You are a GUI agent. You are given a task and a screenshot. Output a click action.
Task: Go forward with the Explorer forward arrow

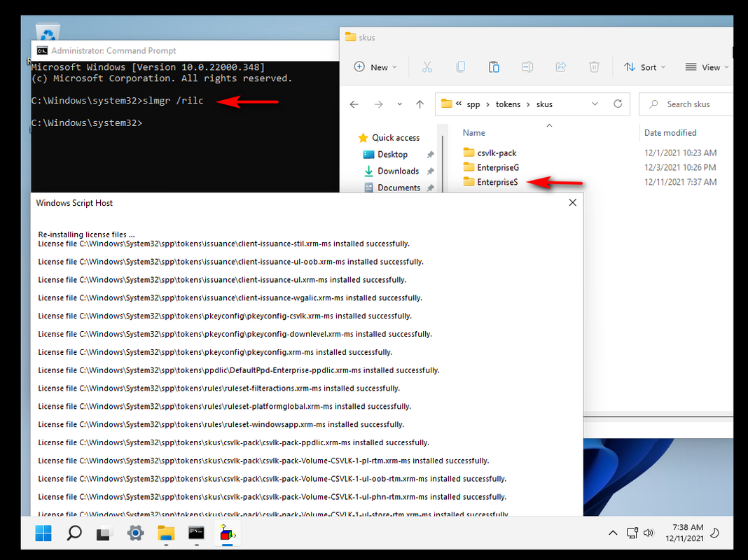coord(378,104)
